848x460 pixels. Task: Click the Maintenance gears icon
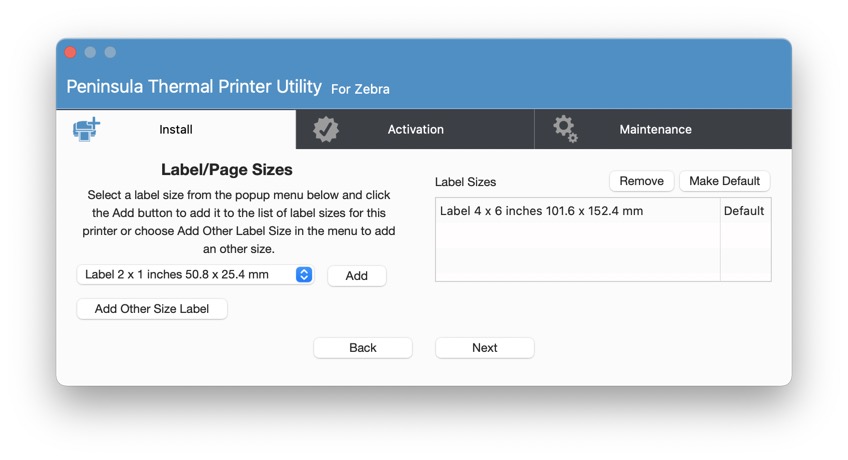tap(565, 129)
